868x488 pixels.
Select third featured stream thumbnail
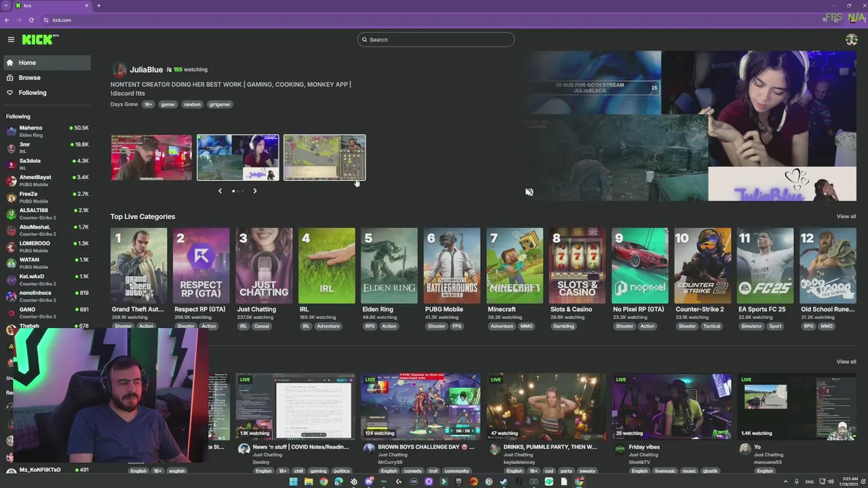324,157
